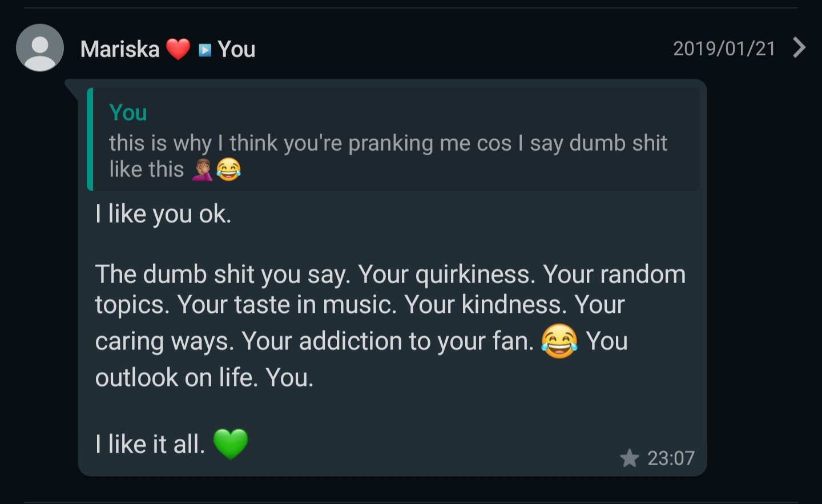The width and height of the screenshot is (822, 504).
Task: Click the 'I like it all.' text
Action: coord(150,444)
